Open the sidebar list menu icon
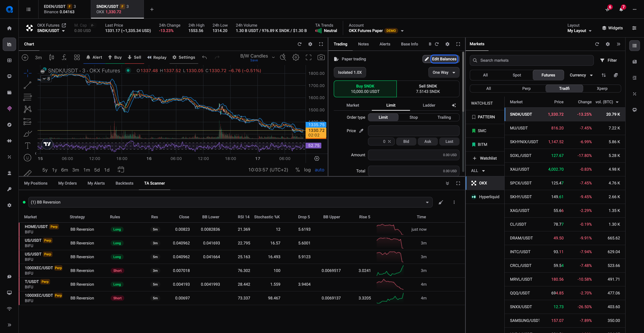 coord(29,9)
